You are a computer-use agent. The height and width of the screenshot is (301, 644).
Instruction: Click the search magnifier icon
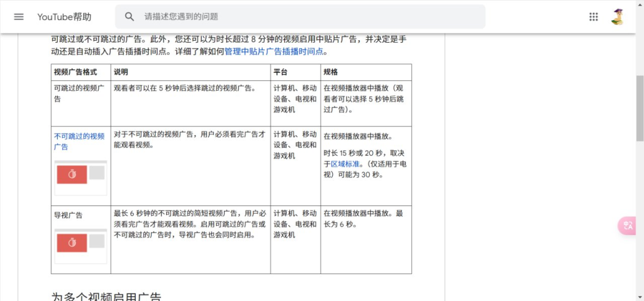coord(130,17)
